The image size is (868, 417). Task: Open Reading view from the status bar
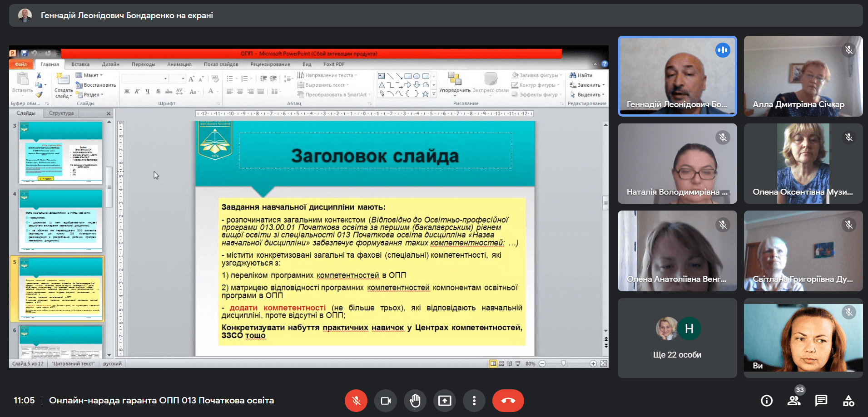tap(509, 363)
